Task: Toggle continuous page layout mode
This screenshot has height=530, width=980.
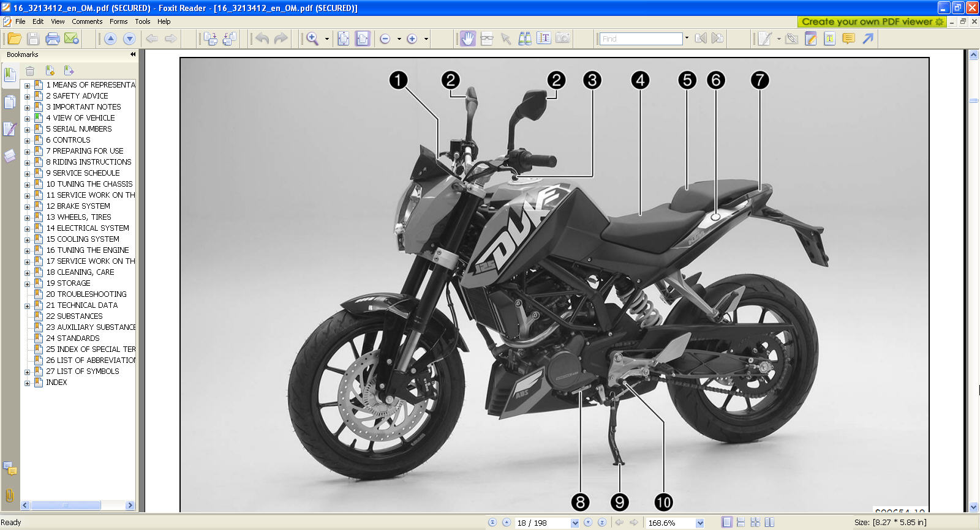Action: [741, 522]
